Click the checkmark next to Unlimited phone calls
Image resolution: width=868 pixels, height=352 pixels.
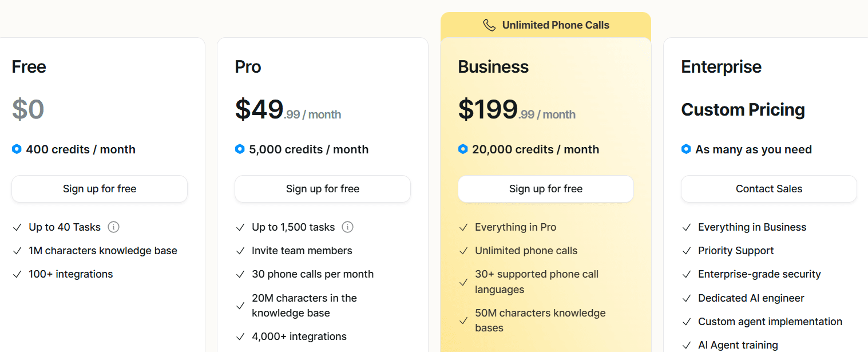click(463, 250)
